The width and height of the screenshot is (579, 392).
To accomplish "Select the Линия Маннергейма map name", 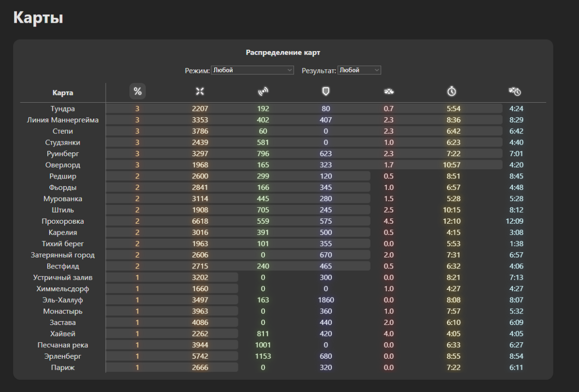I will click(x=63, y=120).
